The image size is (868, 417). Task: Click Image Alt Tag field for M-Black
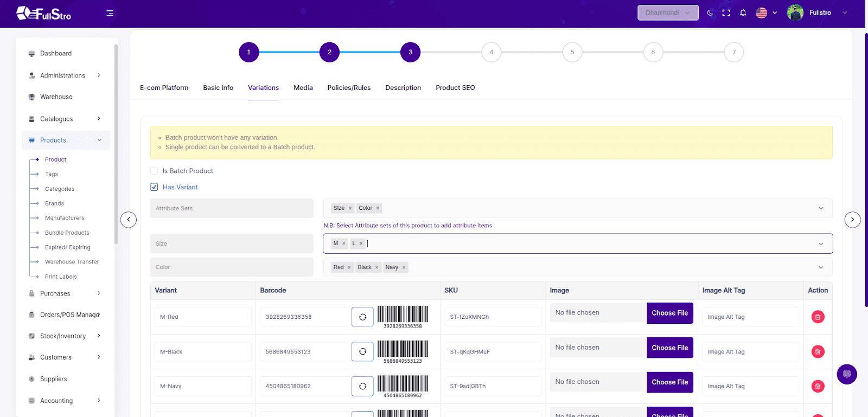750,351
